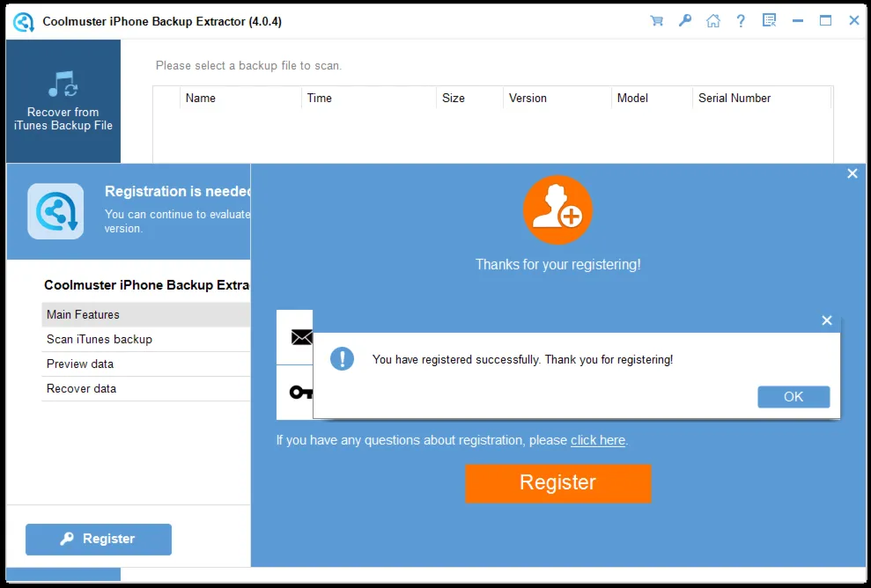Sort backups by Name column
The image size is (871, 588).
[x=240, y=99]
